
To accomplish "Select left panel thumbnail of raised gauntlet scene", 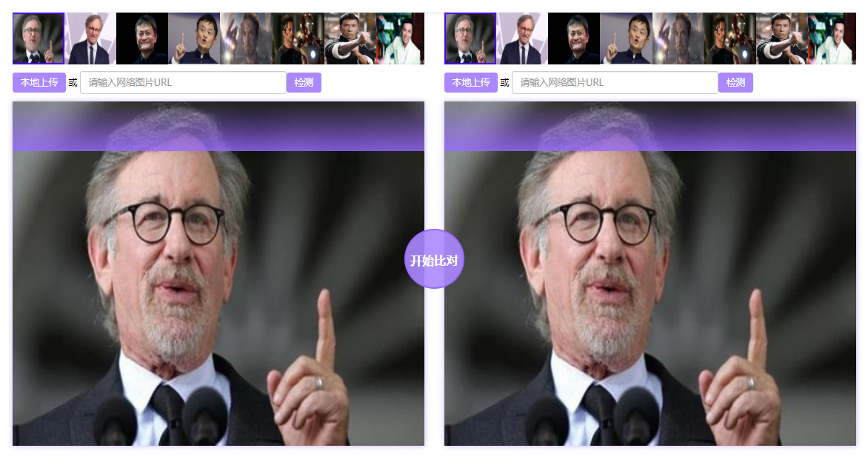I will tap(247, 39).
